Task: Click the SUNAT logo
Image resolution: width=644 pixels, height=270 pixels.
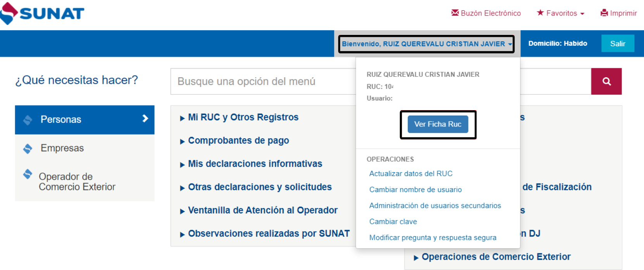Action: click(x=42, y=13)
